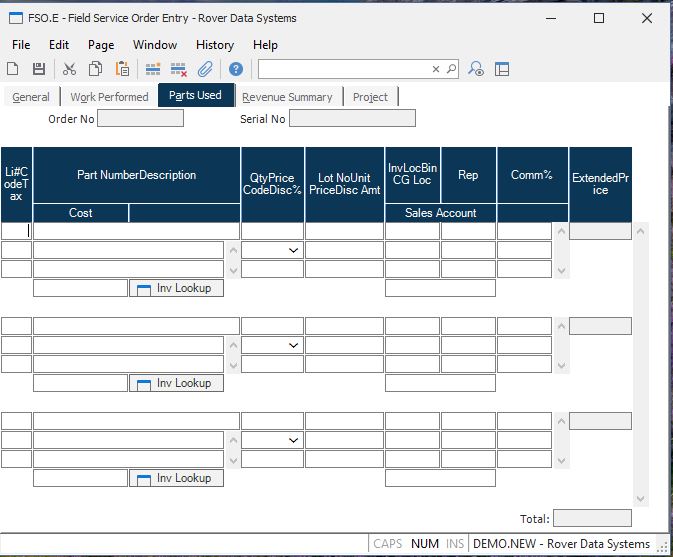The height and width of the screenshot is (557, 673).
Task: Click the search magnifier icon
Action: coord(451,69)
